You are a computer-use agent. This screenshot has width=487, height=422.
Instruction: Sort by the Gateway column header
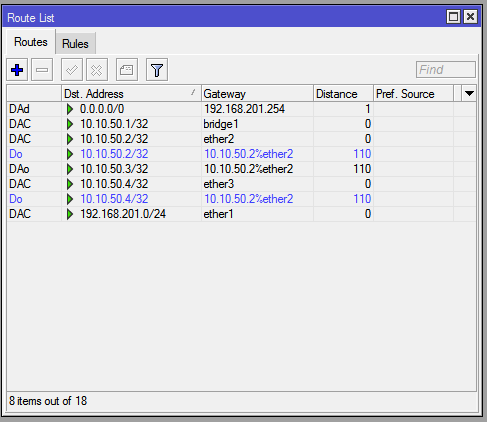pos(257,94)
